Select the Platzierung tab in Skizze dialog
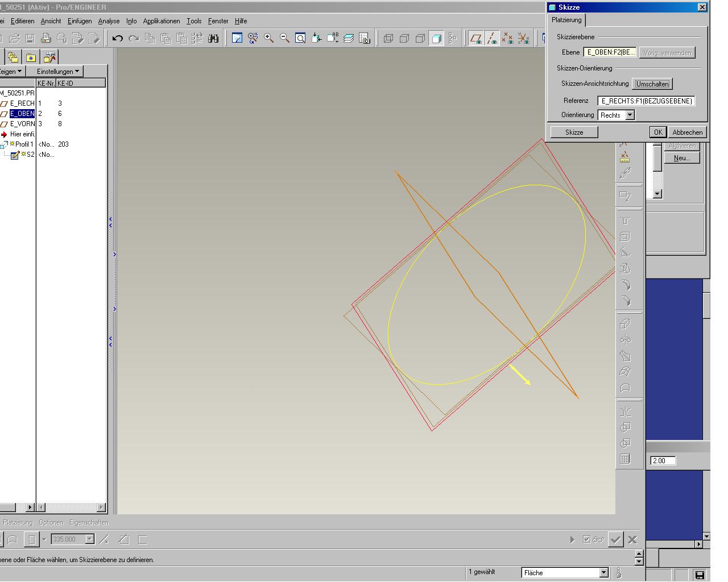Viewport: 728px width, 582px height. [566, 20]
